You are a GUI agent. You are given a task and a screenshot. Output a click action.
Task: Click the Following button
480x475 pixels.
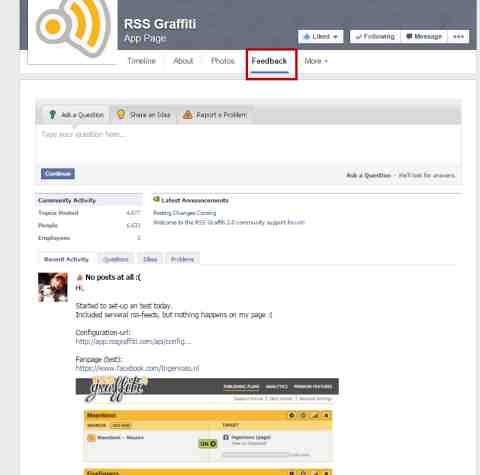[375, 37]
